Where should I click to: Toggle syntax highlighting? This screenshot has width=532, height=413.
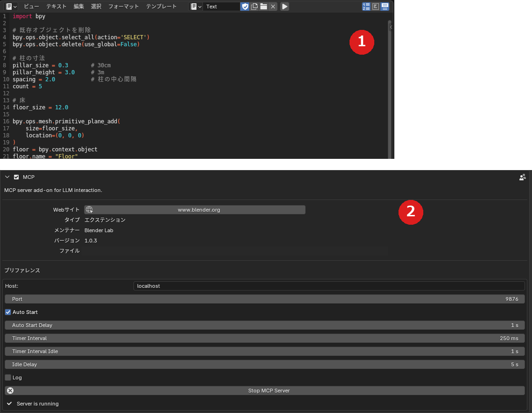(x=385, y=7)
